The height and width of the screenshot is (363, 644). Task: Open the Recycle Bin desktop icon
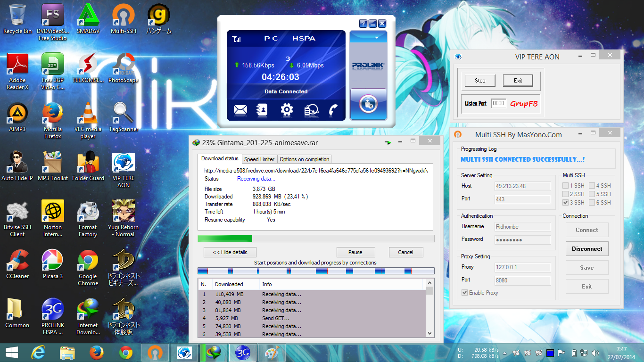[x=17, y=18]
